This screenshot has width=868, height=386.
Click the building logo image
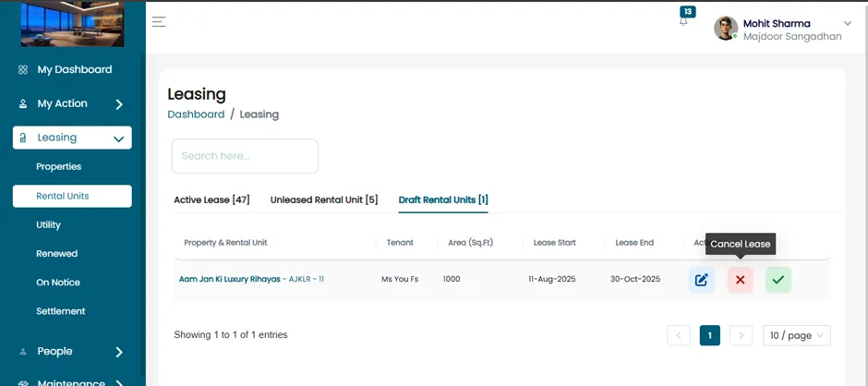tap(73, 24)
